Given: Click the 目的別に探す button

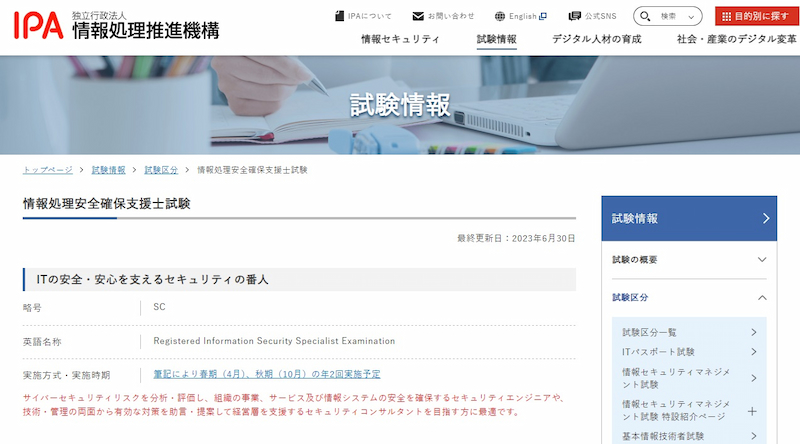Looking at the screenshot, I should (756, 16).
